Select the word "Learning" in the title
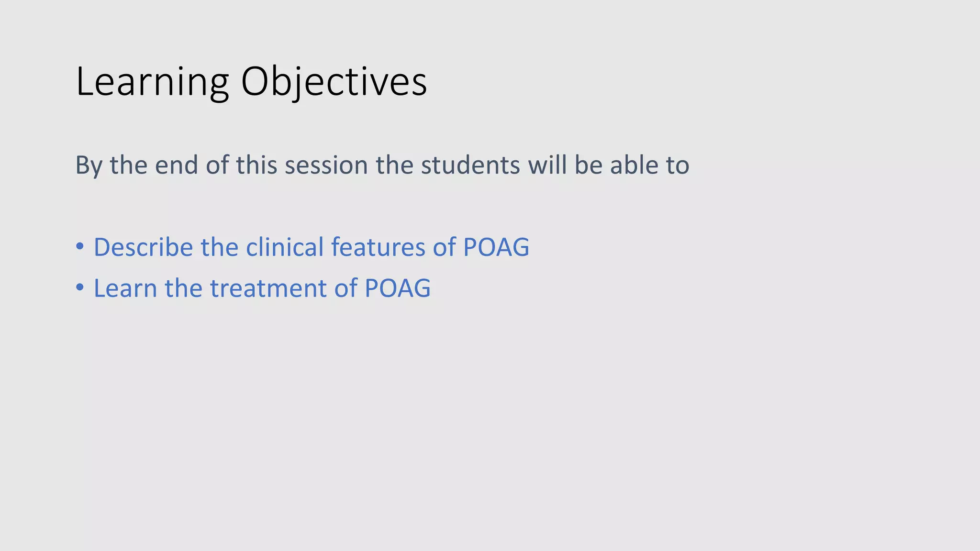Viewport: 980px width, 551px height. 152,83
